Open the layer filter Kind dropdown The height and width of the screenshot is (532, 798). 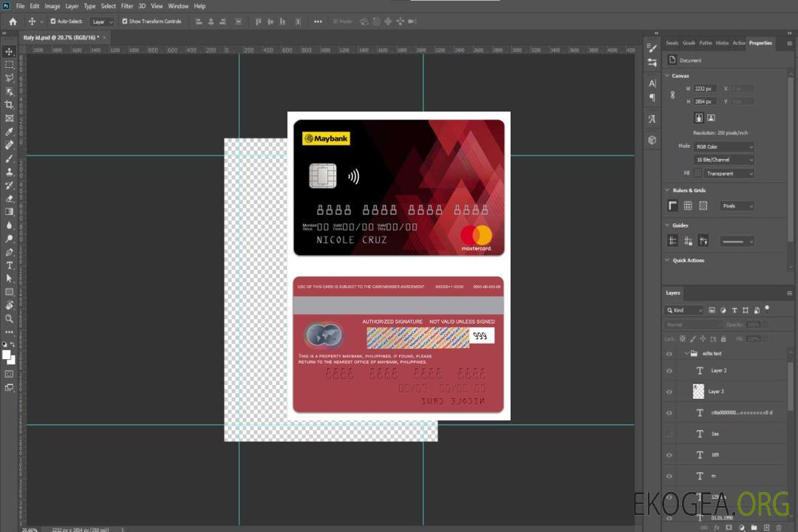coord(684,310)
